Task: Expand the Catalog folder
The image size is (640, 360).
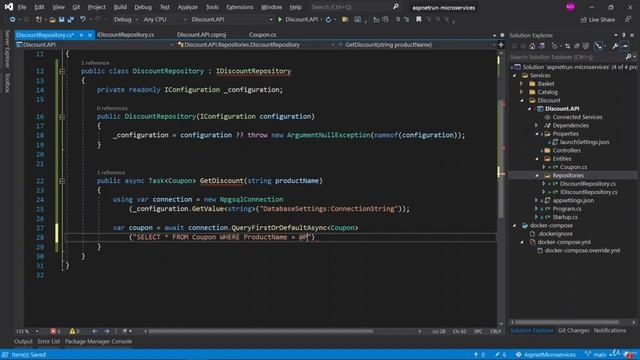Action: click(x=521, y=92)
